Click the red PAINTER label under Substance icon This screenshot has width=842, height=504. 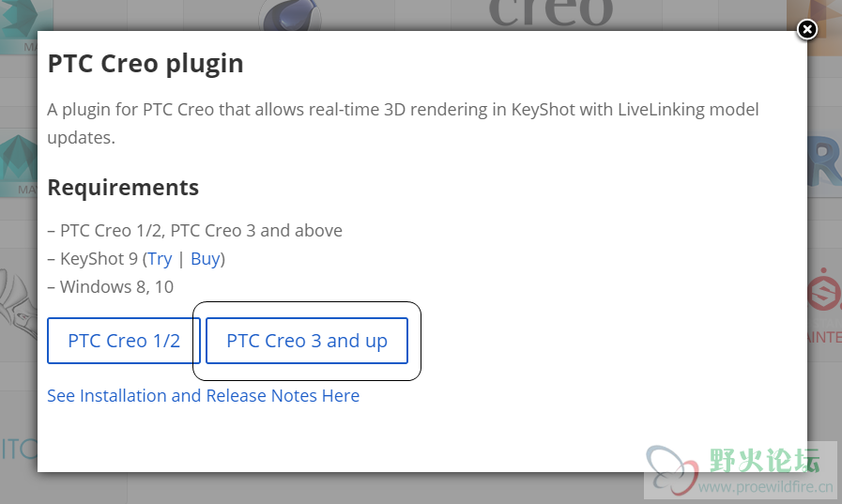point(824,337)
